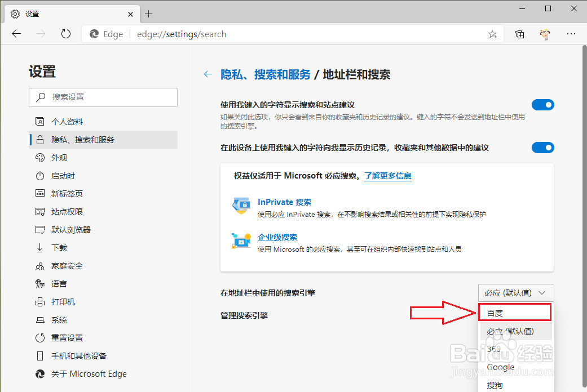Image resolution: width=587 pixels, height=392 pixels.
Task: Open the Collections icon in the toolbar
Action: (x=519, y=34)
